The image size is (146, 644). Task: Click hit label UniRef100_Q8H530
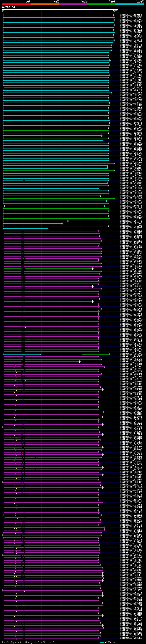click(131, 37)
